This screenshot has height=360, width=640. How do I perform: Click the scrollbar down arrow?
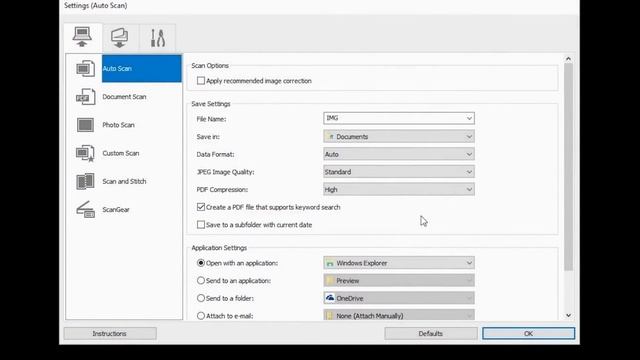568,316
